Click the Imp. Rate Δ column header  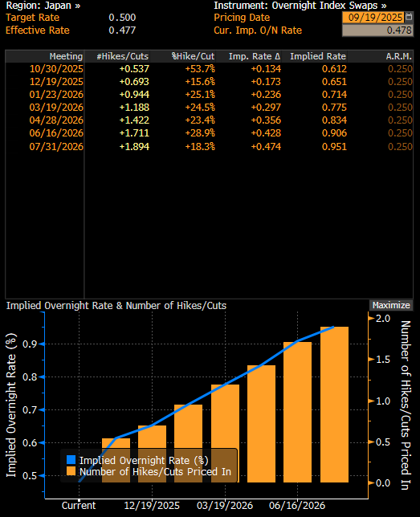point(255,56)
